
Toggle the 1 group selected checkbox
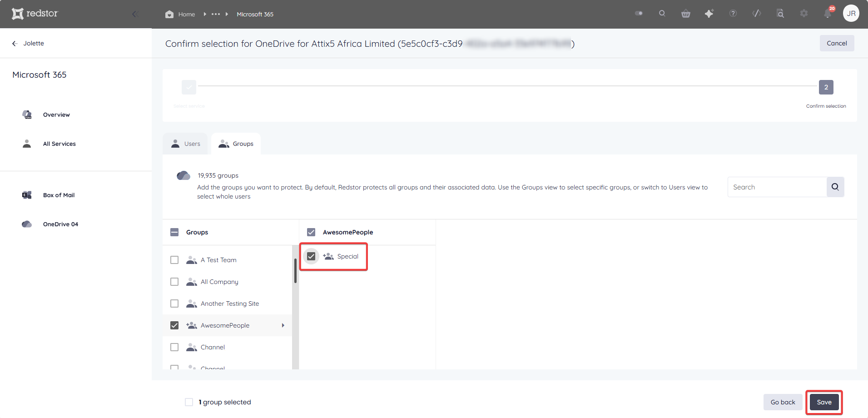point(189,402)
